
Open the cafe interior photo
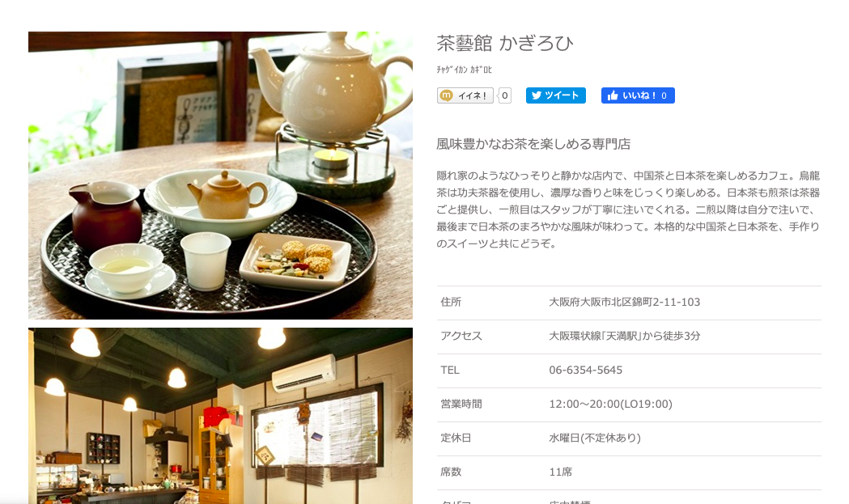pos(220,416)
